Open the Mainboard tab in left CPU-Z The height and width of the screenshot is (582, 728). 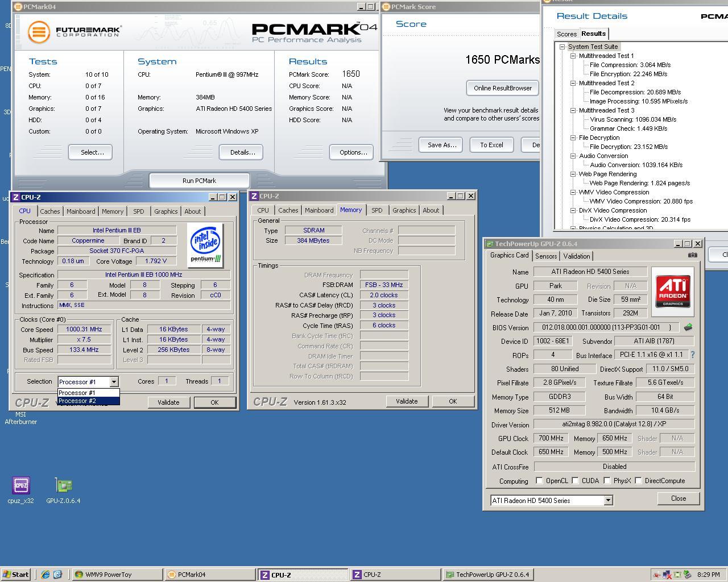click(81, 211)
